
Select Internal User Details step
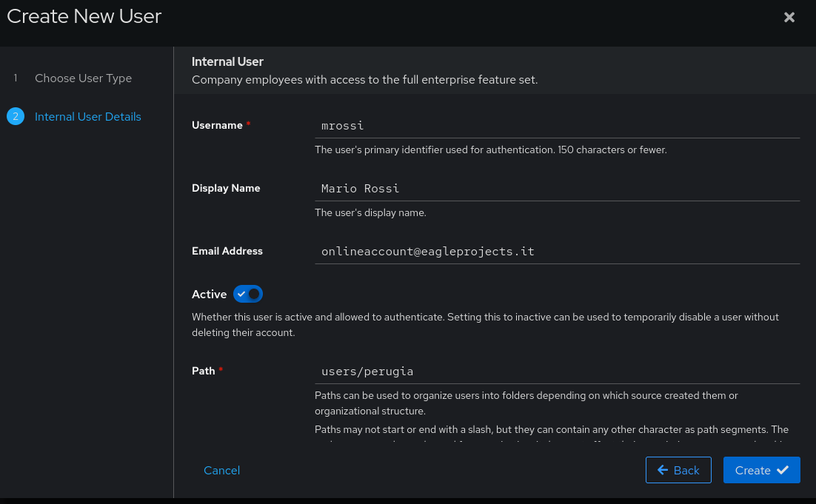point(88,116)
